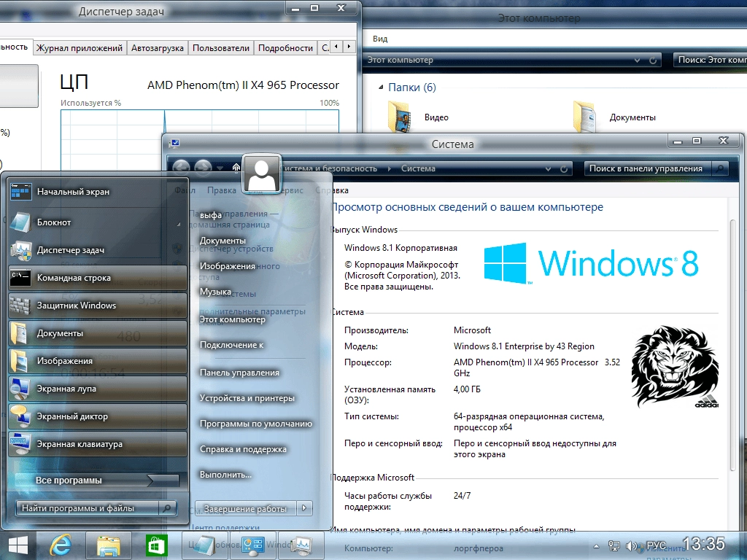The width and height of the screenshot is (747, 560).
Task: Switch to Журнал приложений tab
Action: (x=80, y=47)
